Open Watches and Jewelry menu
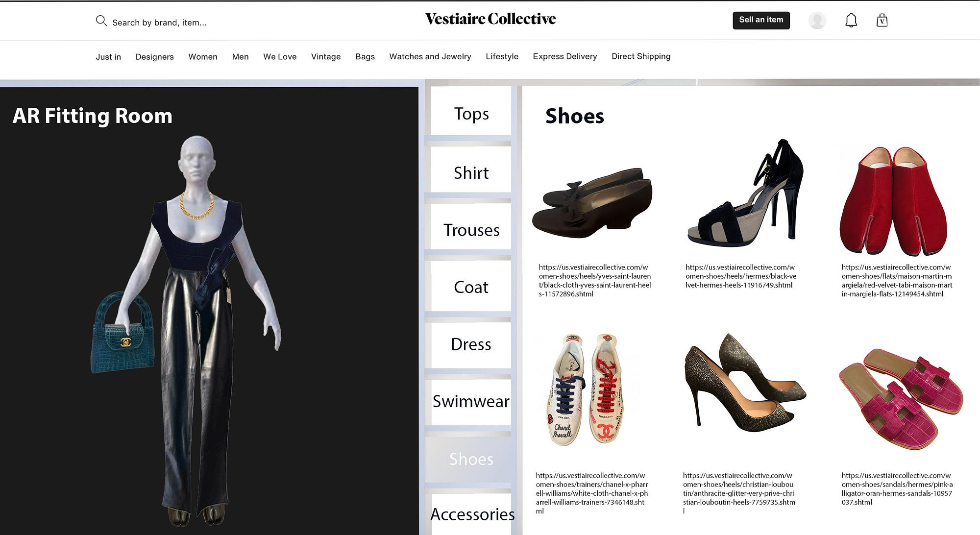This screenshot has height=535, width=980. (430, 57)
